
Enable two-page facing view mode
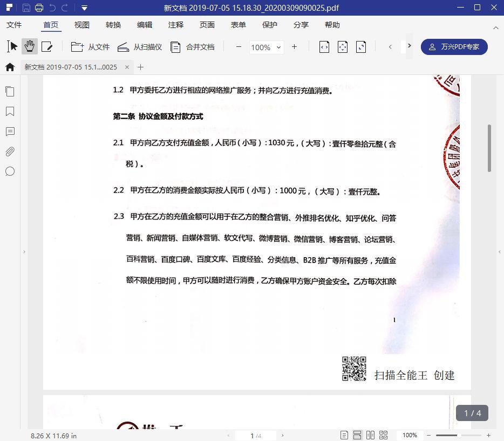coord(370,435)
